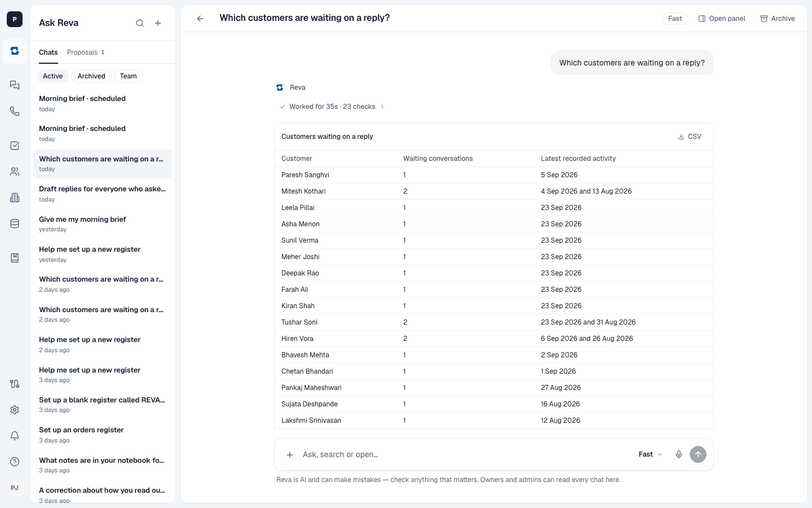Click the Ask, search or open input
Viewport: 812px width, 508px height.
coord(465,454)
